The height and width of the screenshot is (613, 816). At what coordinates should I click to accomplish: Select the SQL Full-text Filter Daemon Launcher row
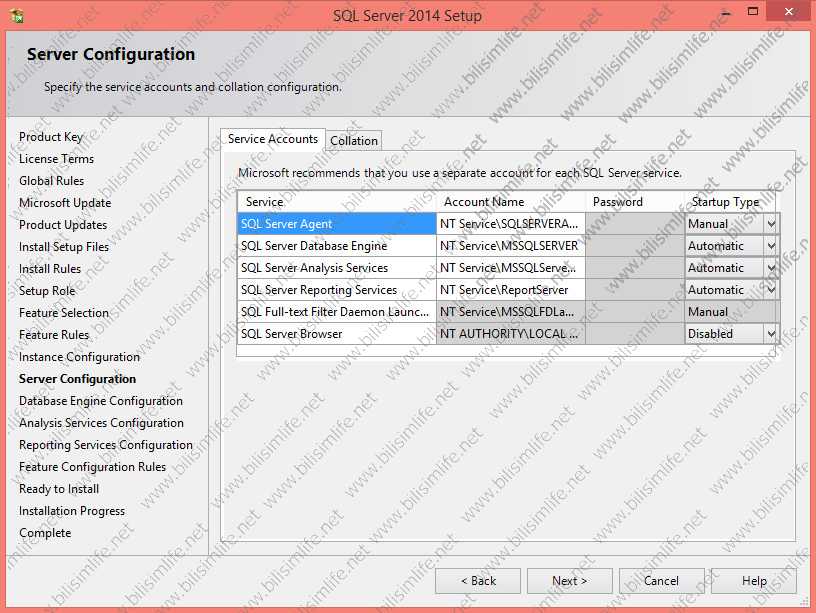click(x=337, y=312)
